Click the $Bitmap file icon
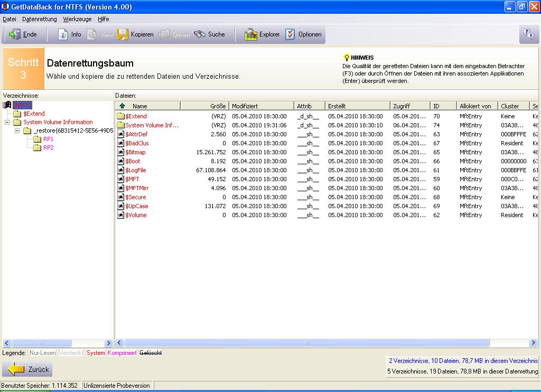The image size is (541, 392). pyautogui.click(x=120, y=152)
